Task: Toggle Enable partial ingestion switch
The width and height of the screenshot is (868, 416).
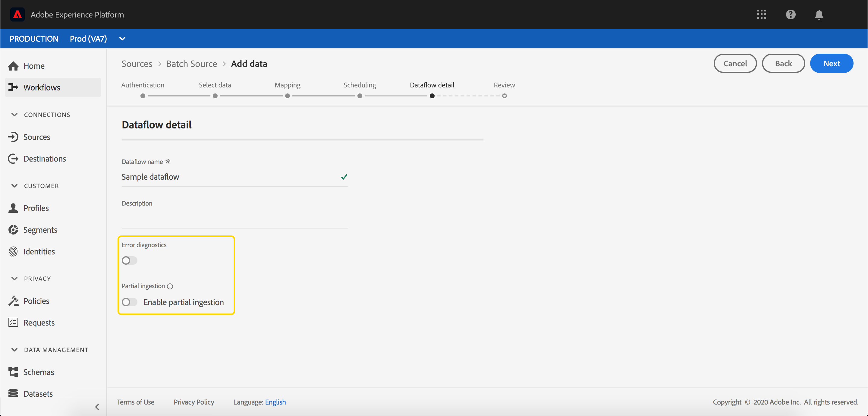Action: tap(129, 302)
